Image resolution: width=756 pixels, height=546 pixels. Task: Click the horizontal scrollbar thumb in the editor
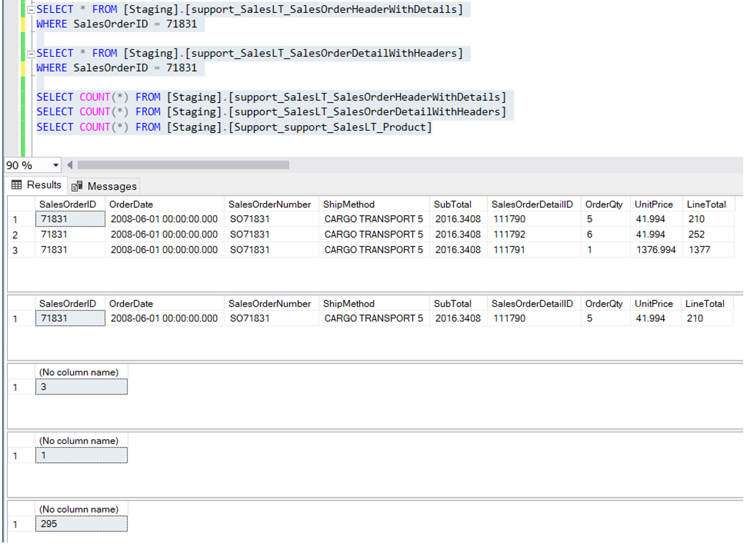point(183,165)
